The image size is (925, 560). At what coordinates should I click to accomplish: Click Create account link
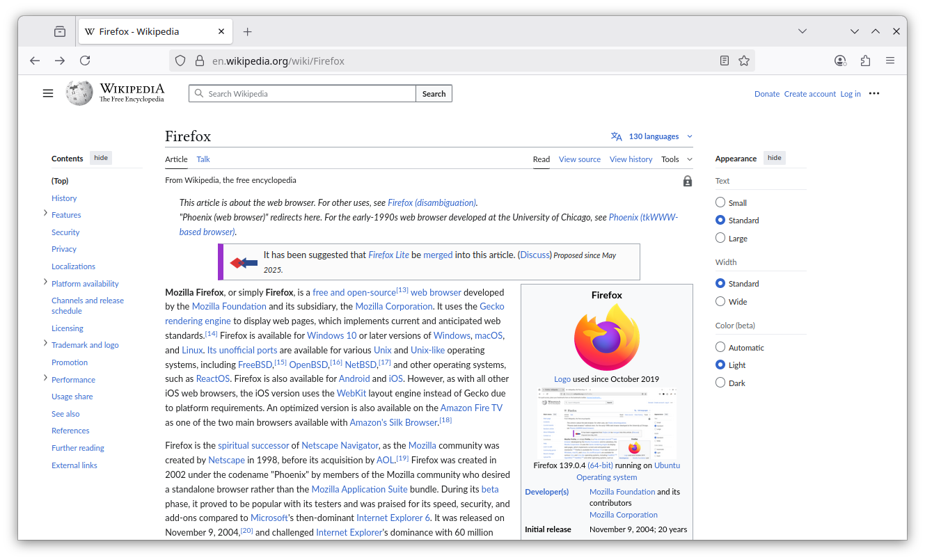click(810, 94)
